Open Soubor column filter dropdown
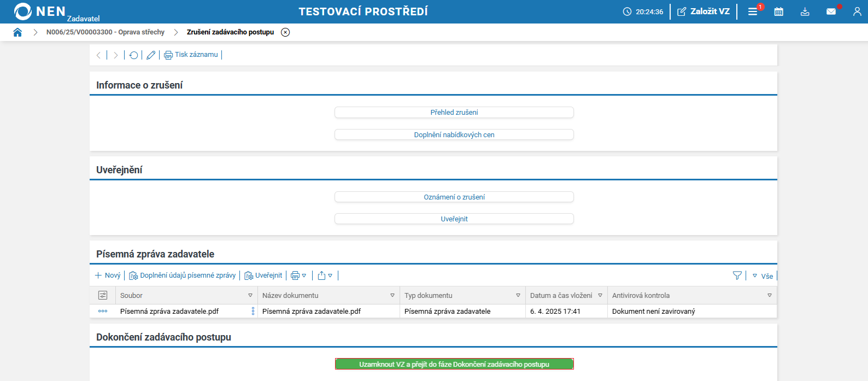The image size is (868, 381). (250, 295)
